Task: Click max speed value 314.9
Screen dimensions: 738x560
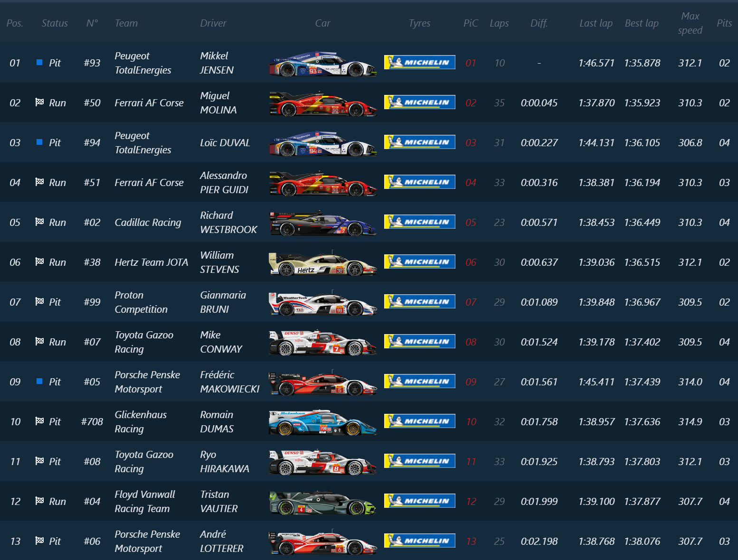Action: [690, 421]
